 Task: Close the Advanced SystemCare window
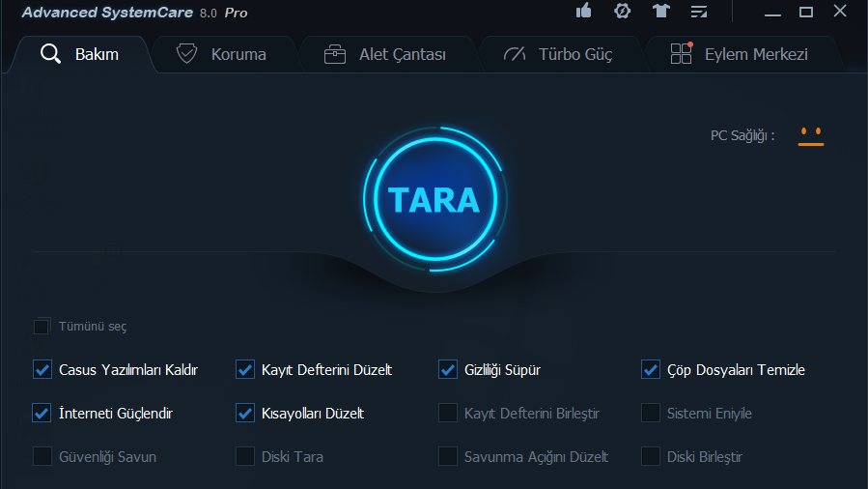tap(840, 11)
